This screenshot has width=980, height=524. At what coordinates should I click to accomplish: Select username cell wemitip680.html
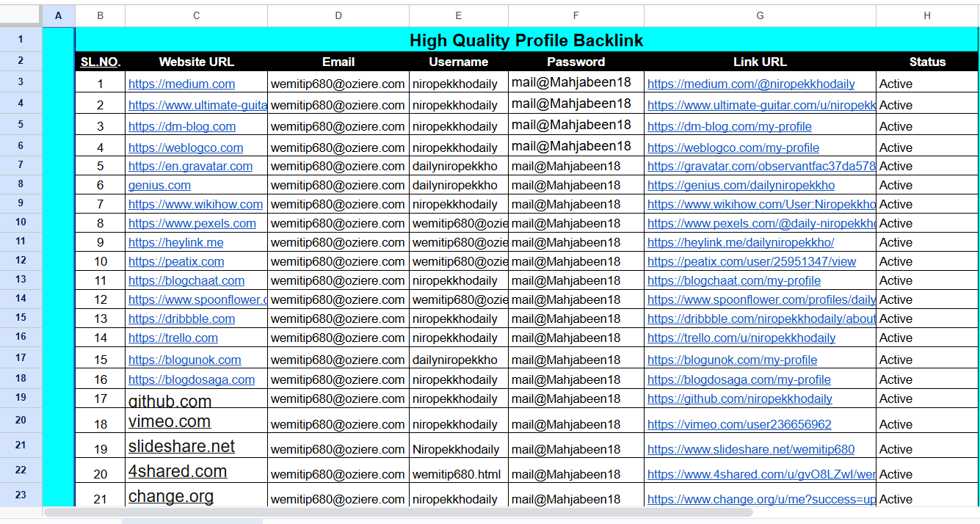click(x=459, y=471)
